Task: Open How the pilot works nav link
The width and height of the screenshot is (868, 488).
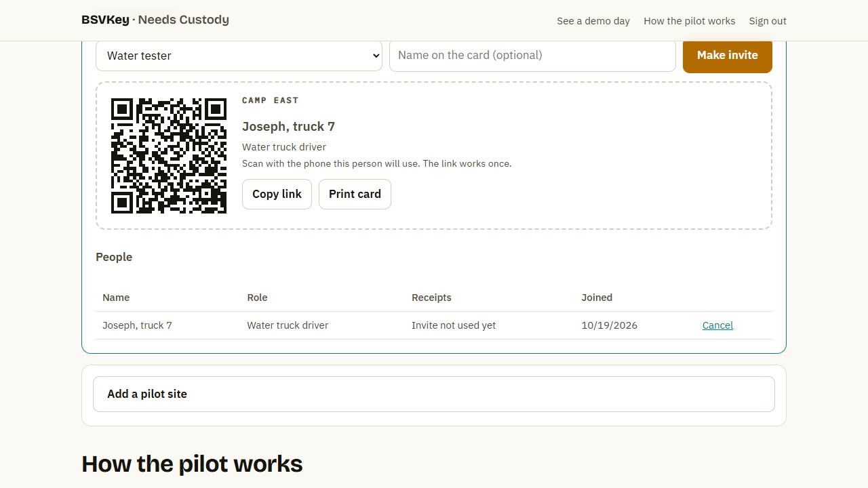Action: [x=689, y=21]
